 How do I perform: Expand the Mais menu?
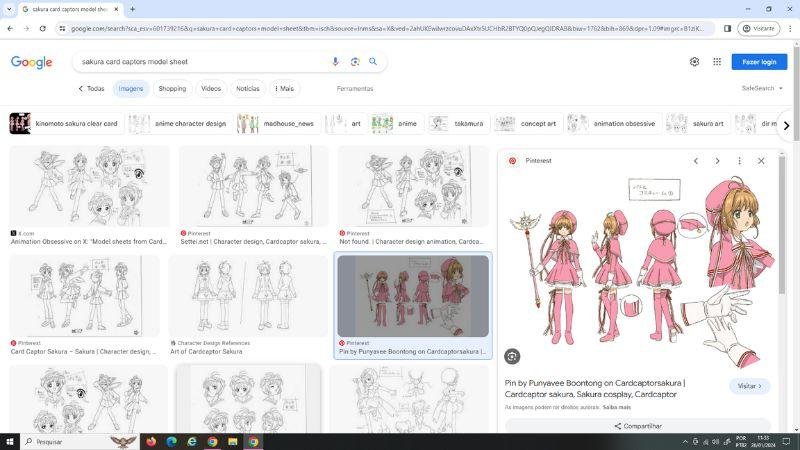point(284,88)
